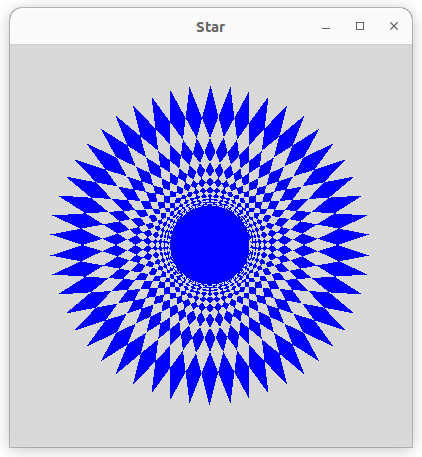Viewport: 422px width, 457px height.
Task: Click the solid blue center circle
Action: coord(210,245)
